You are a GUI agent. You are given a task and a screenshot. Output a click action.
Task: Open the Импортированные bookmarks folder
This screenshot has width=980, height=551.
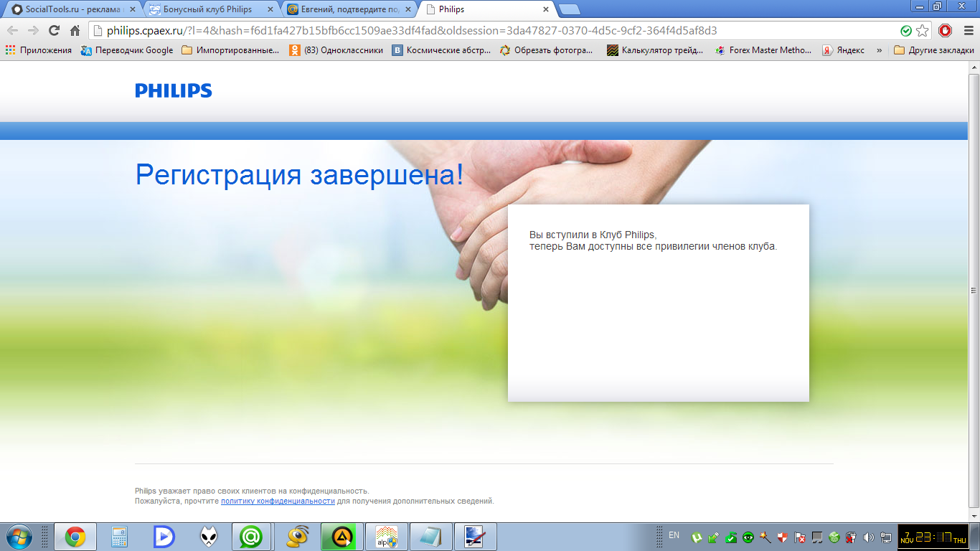coord(230,50)
